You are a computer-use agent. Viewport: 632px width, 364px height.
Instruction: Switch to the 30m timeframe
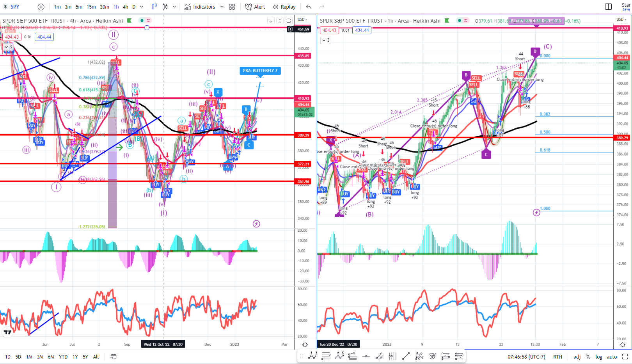point(105,7)
